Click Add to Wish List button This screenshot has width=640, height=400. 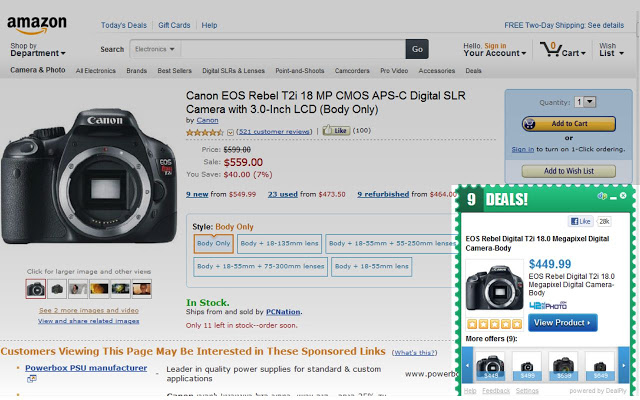pyautogui.click(x=569, y=171)
